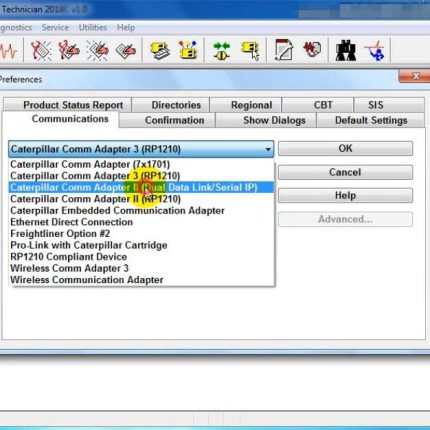Viewport: 430px width, 430px height.
Task: Click the green arrows Connect/Disconnect icon
Action: [221, 50]
